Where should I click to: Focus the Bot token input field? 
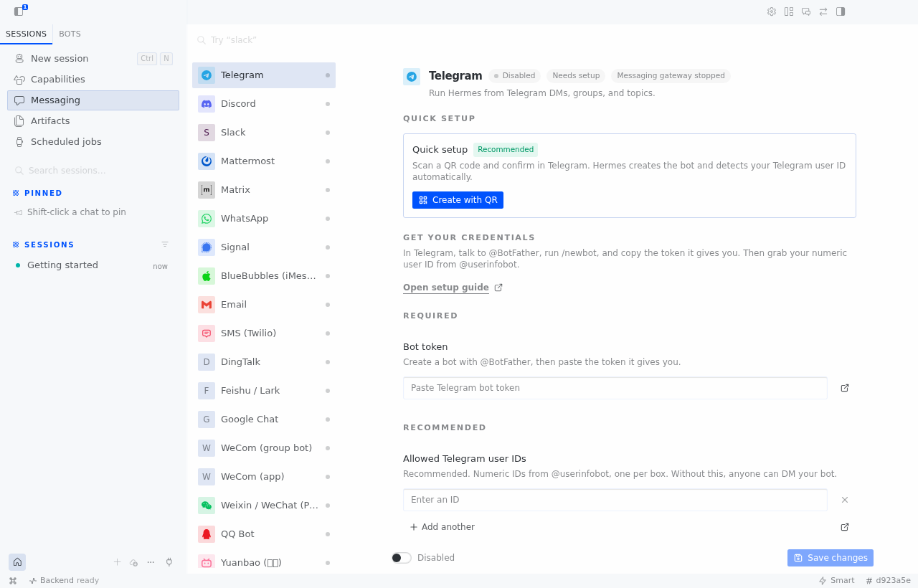[615, 388]
